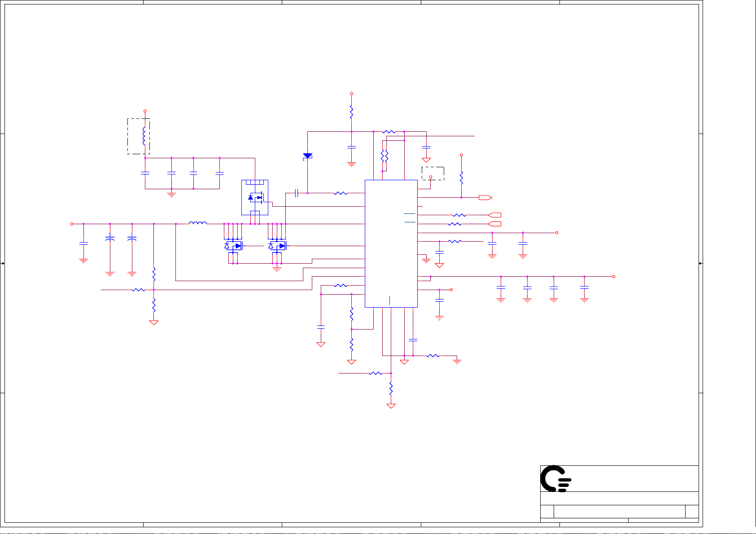Click the company logo in the title block
The image size is (756, 534).
point(555,478)
